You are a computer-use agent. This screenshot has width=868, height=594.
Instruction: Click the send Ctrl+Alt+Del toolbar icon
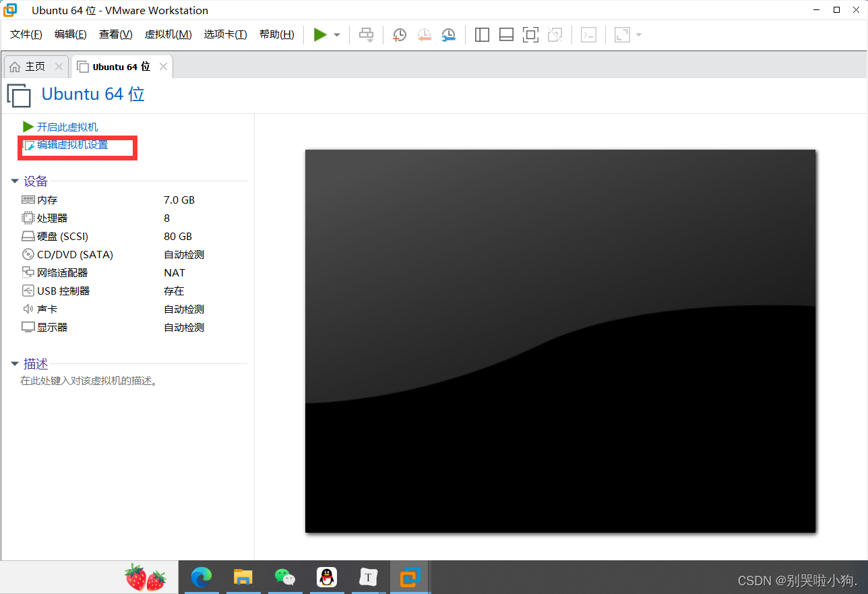click(367, 35)
